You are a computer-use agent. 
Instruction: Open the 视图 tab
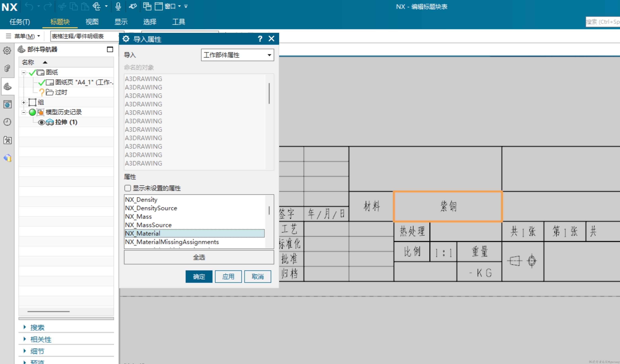[92, 22]
